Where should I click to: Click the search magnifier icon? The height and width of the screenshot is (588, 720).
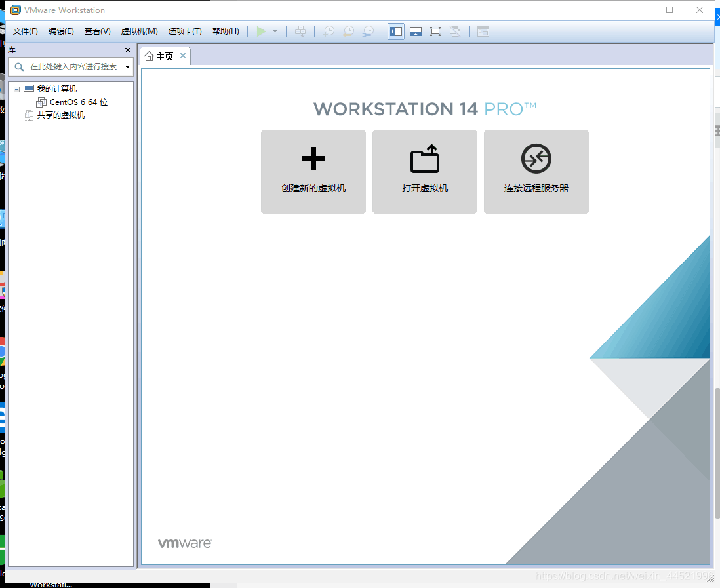[19, 67]
